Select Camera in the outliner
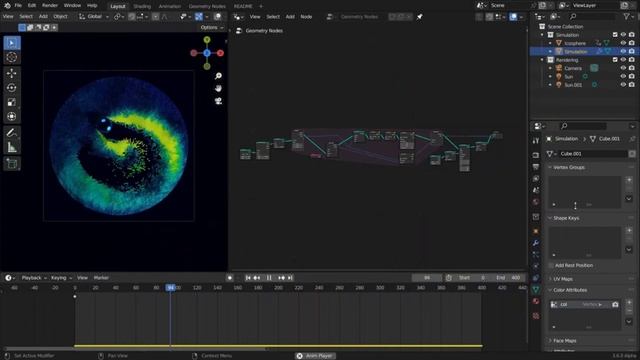The image size is (640, 360). click(573, 68)
